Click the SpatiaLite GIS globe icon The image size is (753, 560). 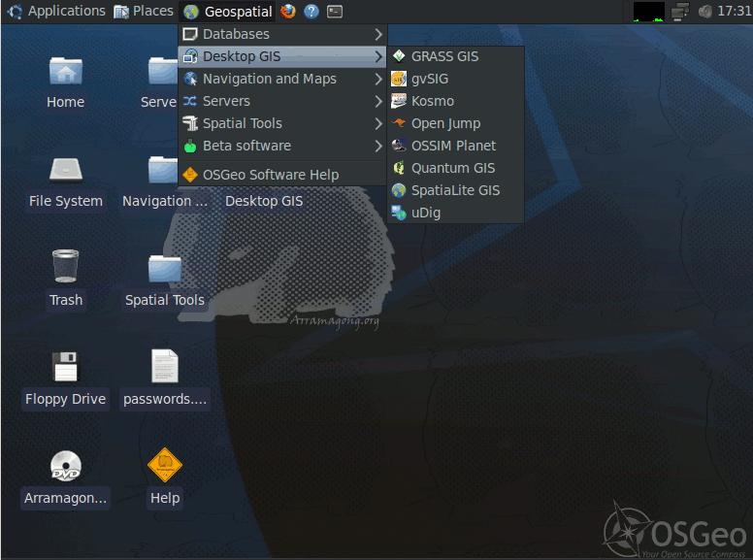tap(399, 190)
